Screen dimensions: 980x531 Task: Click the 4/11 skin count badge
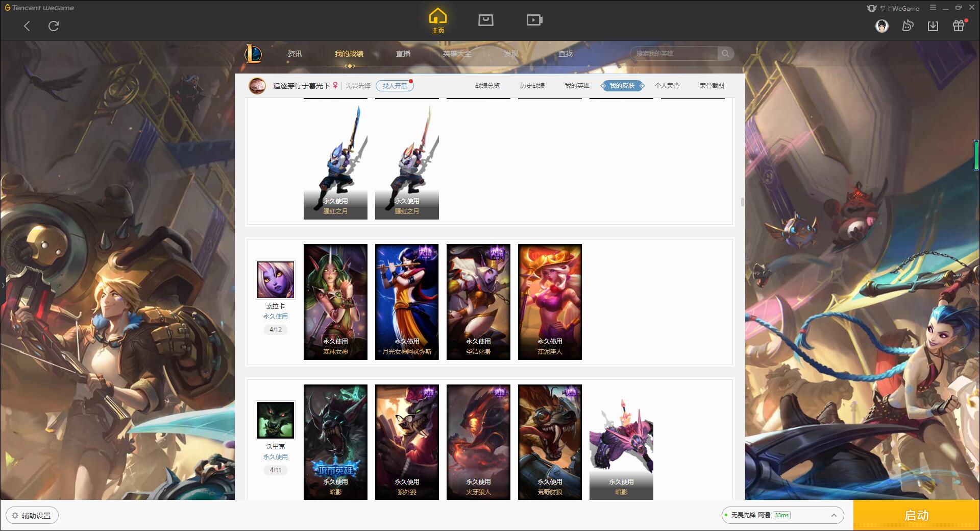276,470
